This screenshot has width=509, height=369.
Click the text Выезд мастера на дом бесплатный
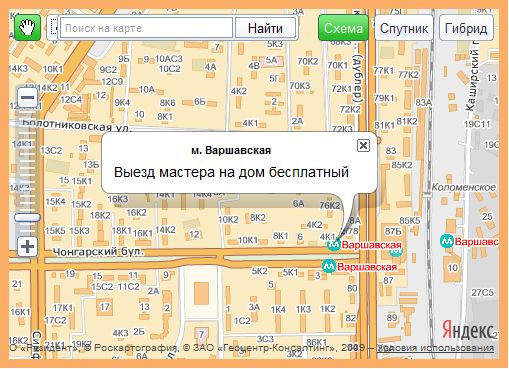coord(231,172)
